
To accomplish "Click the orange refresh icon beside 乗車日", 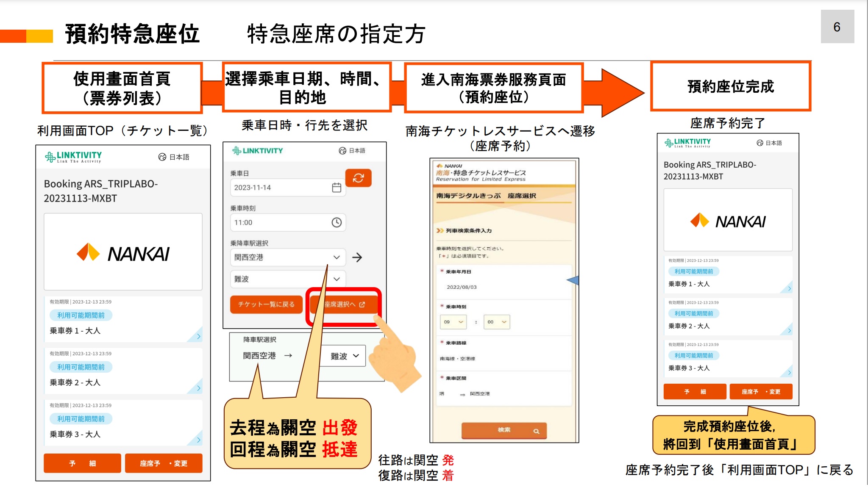I will point(358,178).
